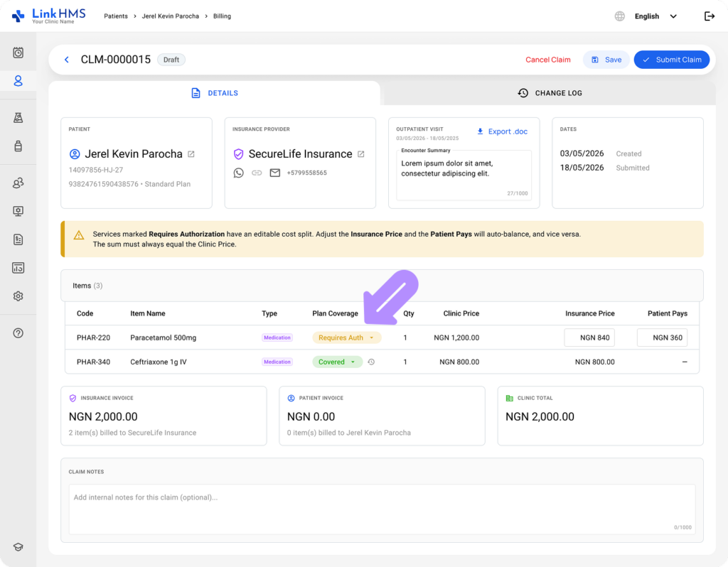Click the Insurance Price field NGN 840
Screen dimensions: 728x567
click(x=589, y=337)
